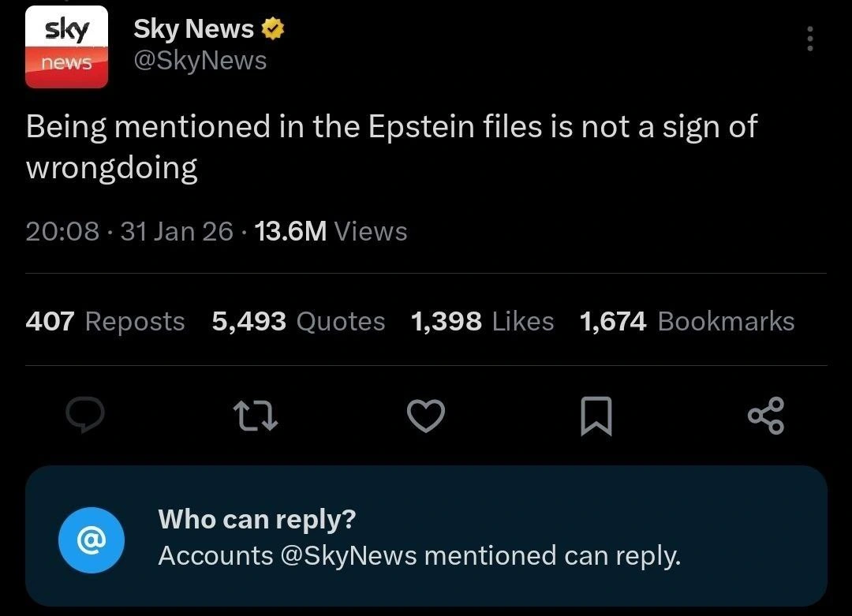
Task: Click the Sky News display name
Action: pos(193,29)
